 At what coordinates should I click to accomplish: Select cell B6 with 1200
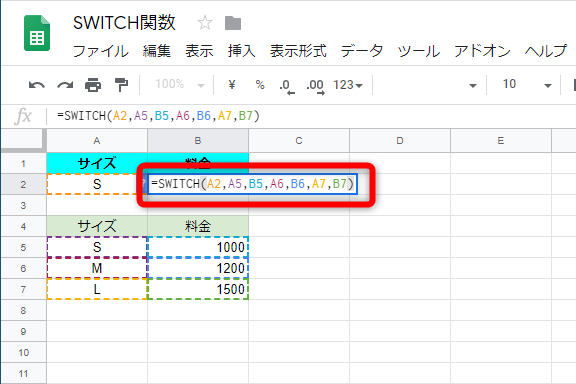(x=198, y=268)
